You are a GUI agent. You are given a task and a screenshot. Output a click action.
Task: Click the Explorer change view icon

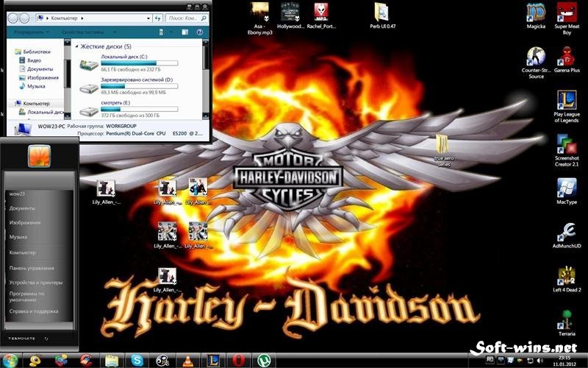pos(161,32)
